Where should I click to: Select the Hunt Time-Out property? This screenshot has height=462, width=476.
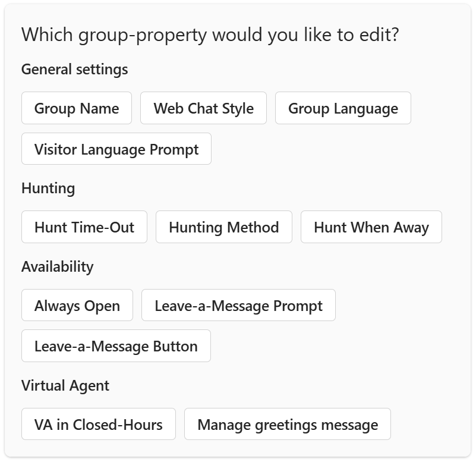[84, 227]
